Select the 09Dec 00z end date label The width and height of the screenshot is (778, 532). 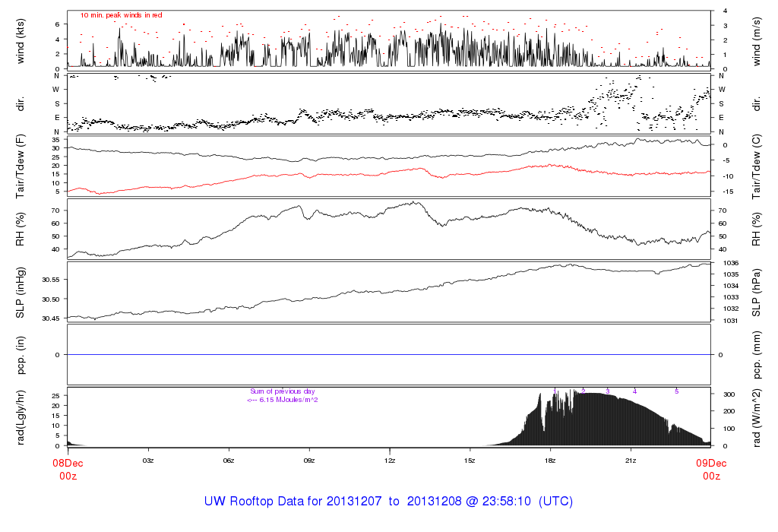710,469
